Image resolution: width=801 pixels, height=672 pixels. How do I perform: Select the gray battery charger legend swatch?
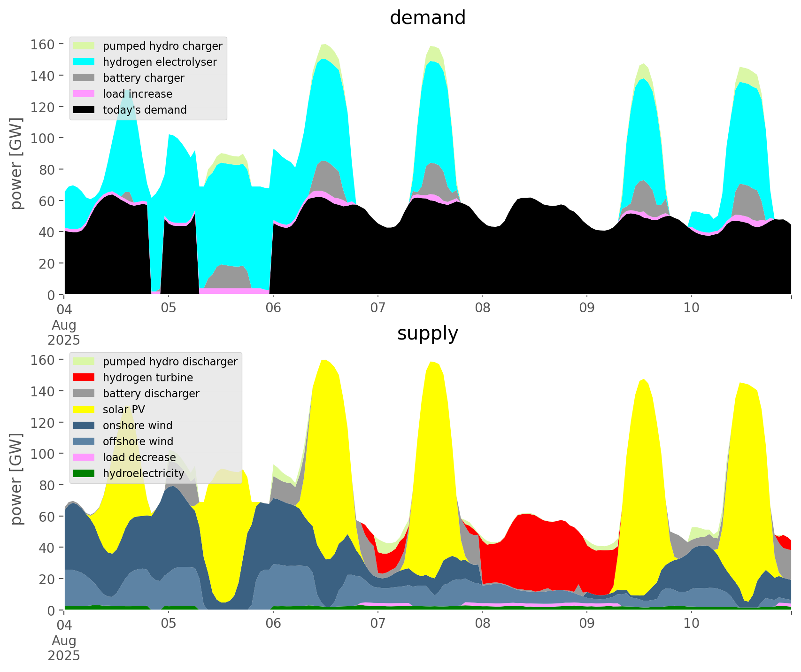pyautogui.click(x=84, y=78)
